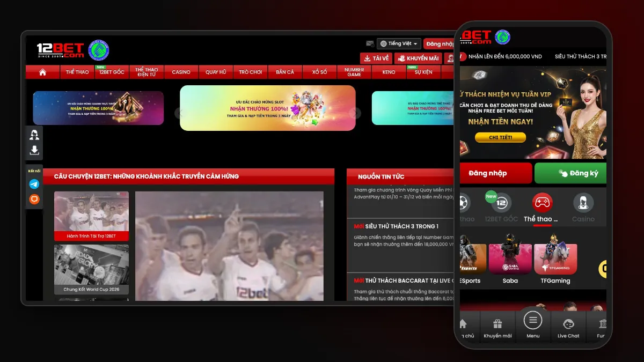
Task: Select the 12BET GỐC icon on the mobile view
Action: click(501, 203)
